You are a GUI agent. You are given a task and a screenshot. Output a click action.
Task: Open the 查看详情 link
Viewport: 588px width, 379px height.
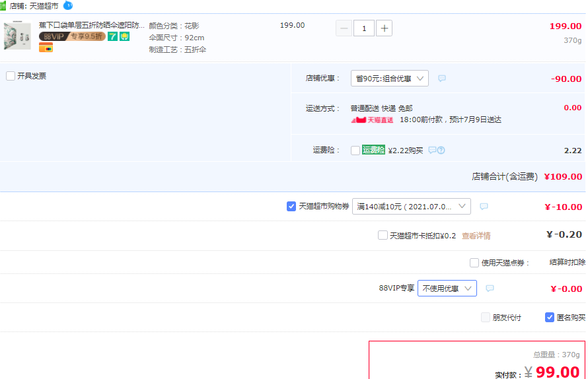(476, 236)
